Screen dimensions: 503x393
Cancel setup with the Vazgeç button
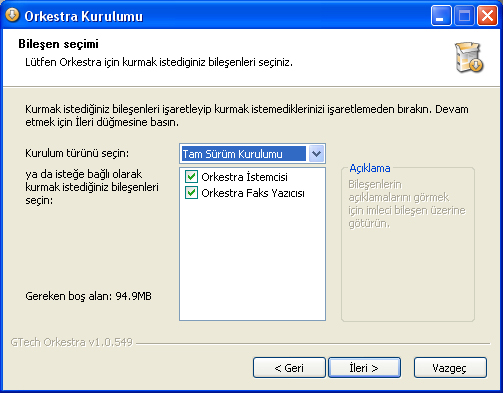coord(450,368)
